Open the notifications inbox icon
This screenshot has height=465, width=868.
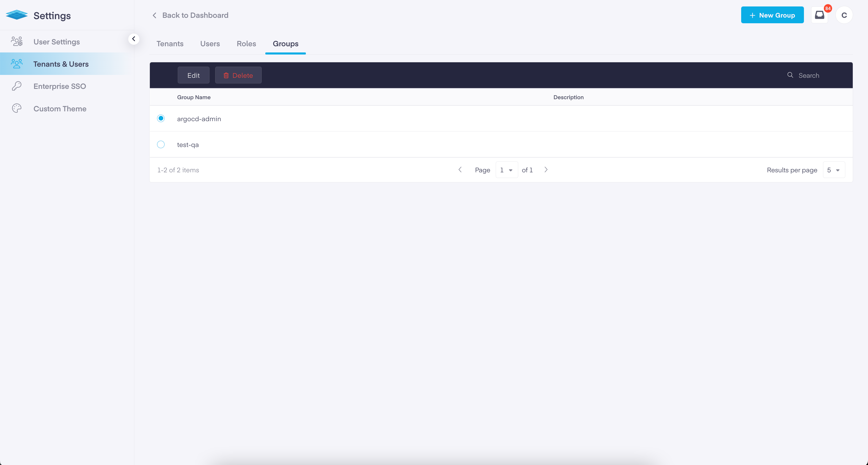tap(819, 15)
